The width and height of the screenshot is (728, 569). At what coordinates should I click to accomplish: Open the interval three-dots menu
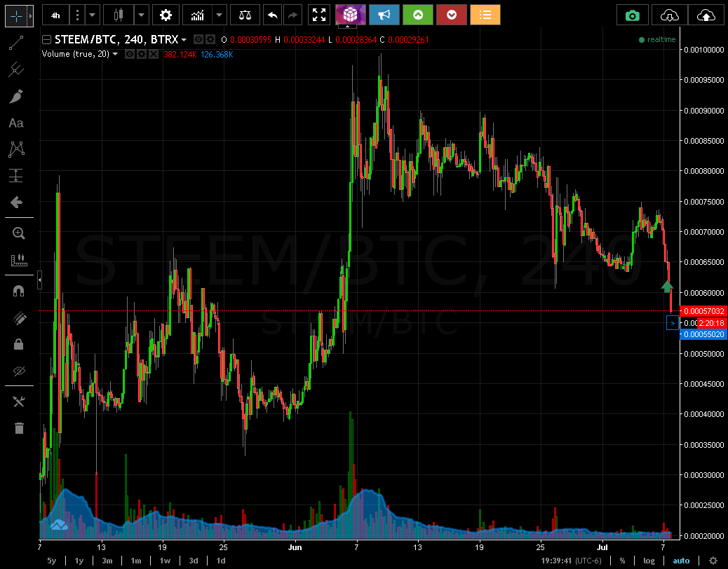point(78,16)
